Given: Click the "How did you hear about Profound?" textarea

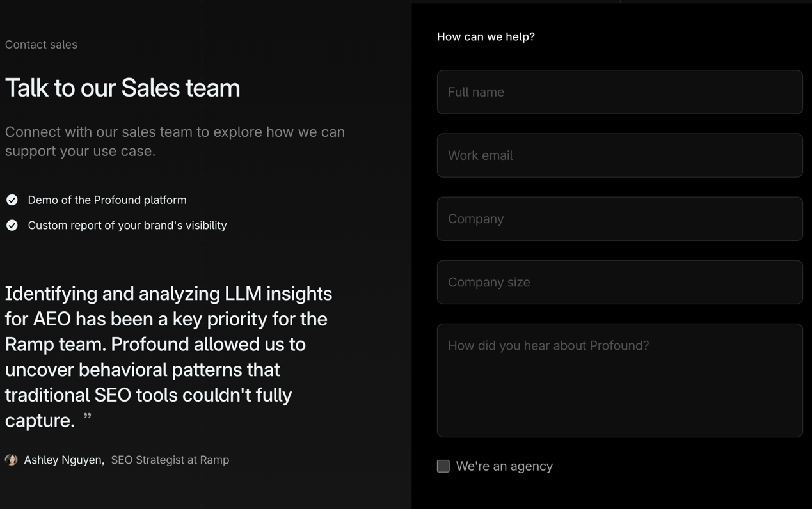Looking at the screenshot, I should 619,380.
